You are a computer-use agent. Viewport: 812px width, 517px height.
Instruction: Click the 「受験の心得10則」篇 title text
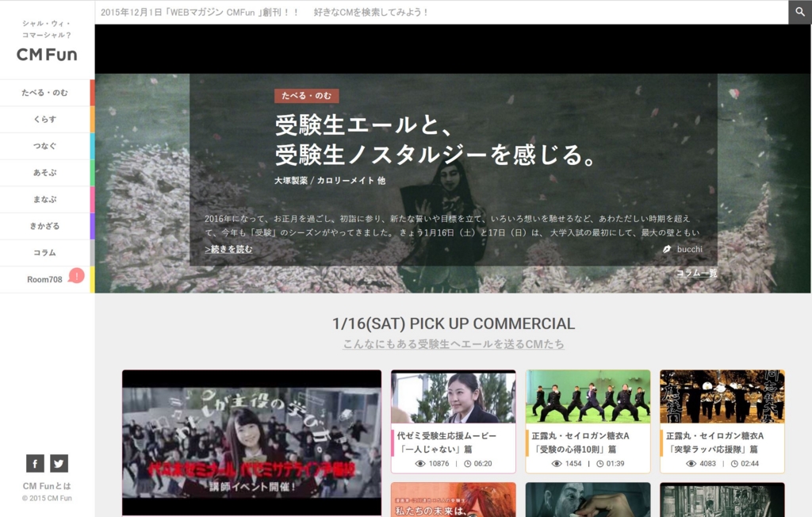[x=580, y=442]
